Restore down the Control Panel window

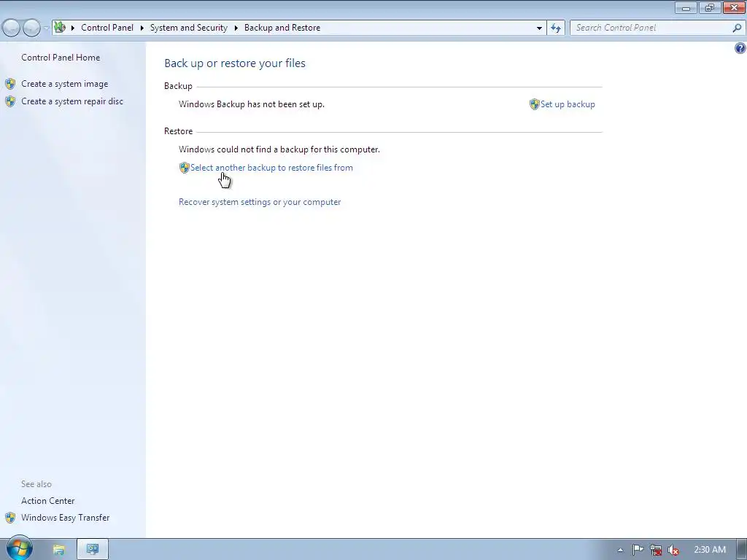tap(709, 7)
